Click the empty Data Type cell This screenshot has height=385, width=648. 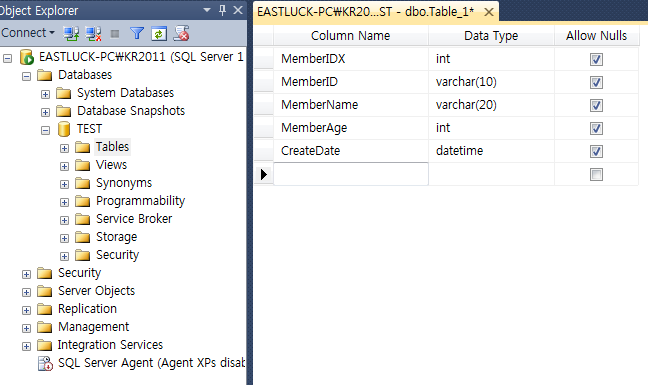(491, 174)
